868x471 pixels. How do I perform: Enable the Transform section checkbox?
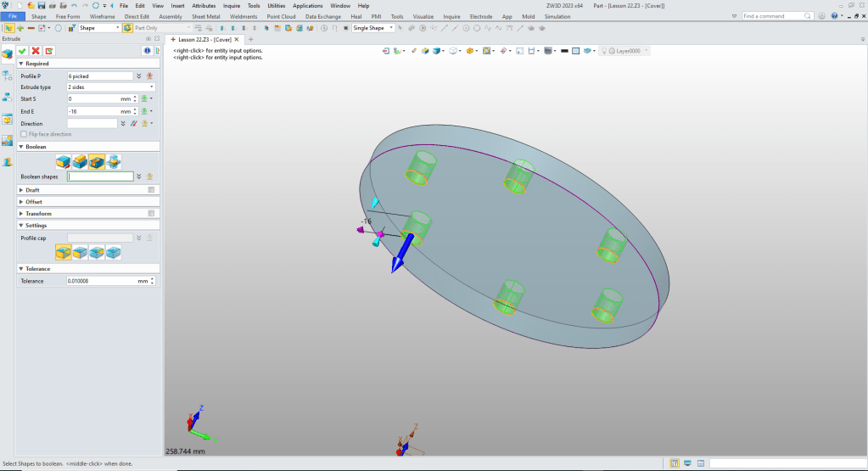tap(152, 214)
